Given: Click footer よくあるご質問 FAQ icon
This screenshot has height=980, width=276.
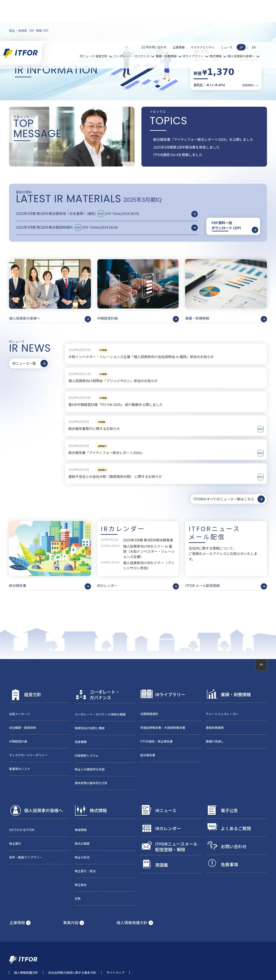Looking at the screenshot, I should click(212, 827).
